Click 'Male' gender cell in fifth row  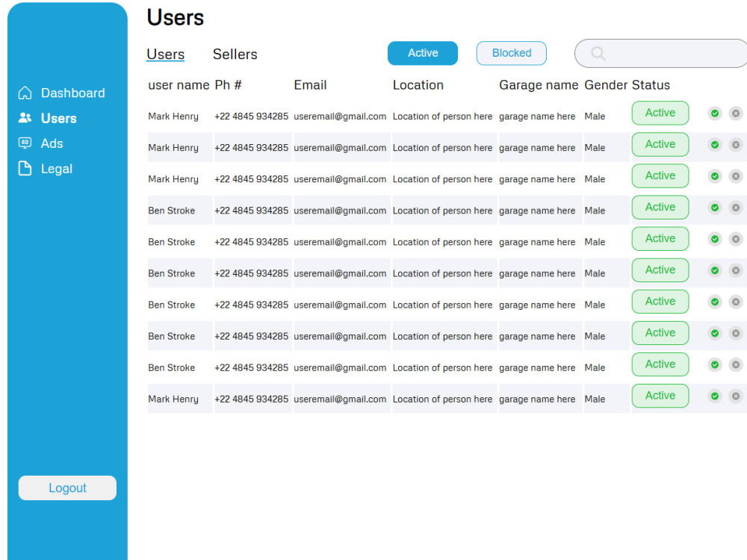[595, 242]
